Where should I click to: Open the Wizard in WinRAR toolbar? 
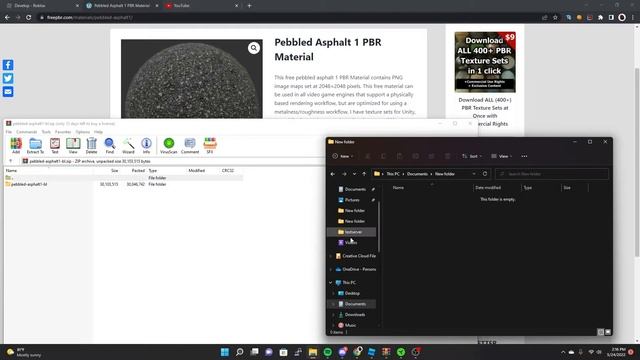point(128,146)
